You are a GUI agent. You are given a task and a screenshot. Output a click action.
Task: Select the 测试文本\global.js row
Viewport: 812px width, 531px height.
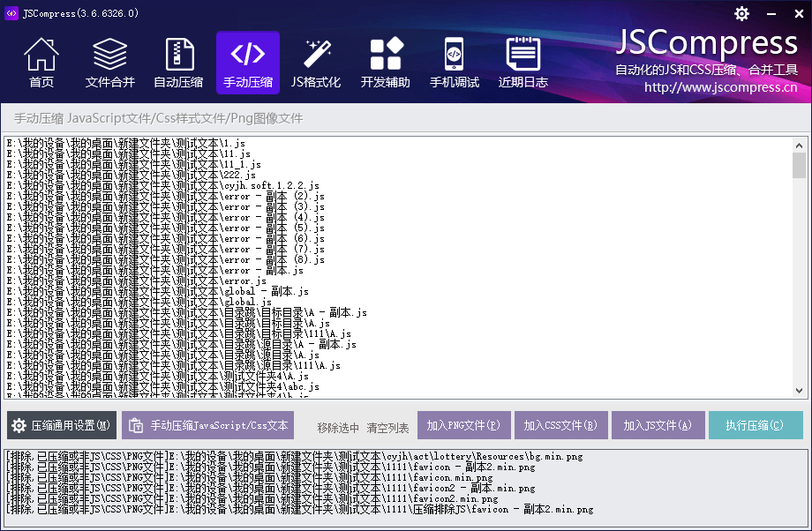coord(139,302)
